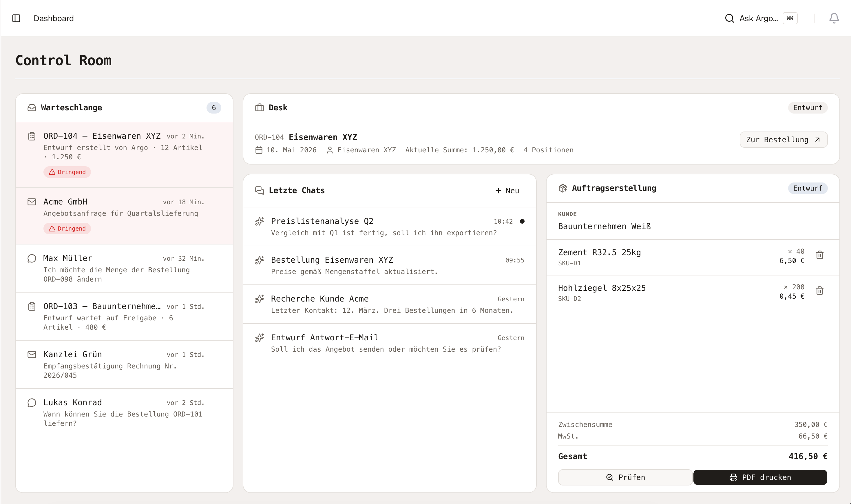Screen dimensions: 851x504
Task: Click the Warteschlange count badge 6
Action: pyautogui.click(x=213, y=108)
